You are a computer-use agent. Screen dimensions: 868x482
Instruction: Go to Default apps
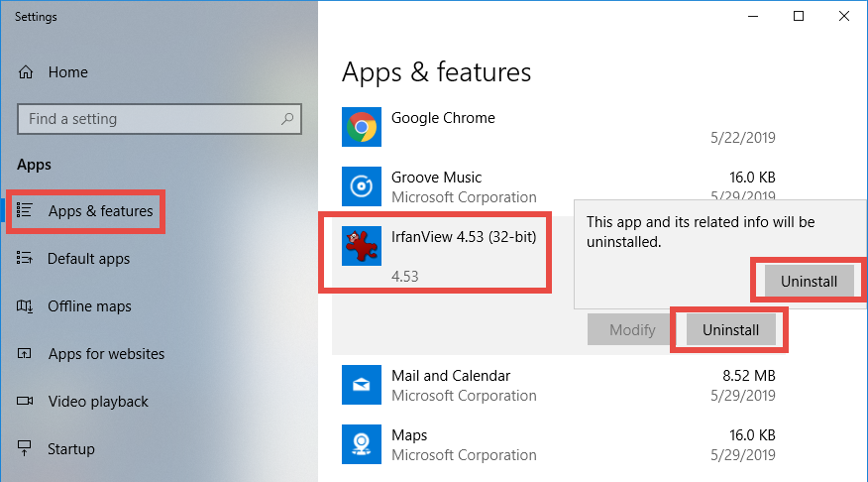coord(88,259)
